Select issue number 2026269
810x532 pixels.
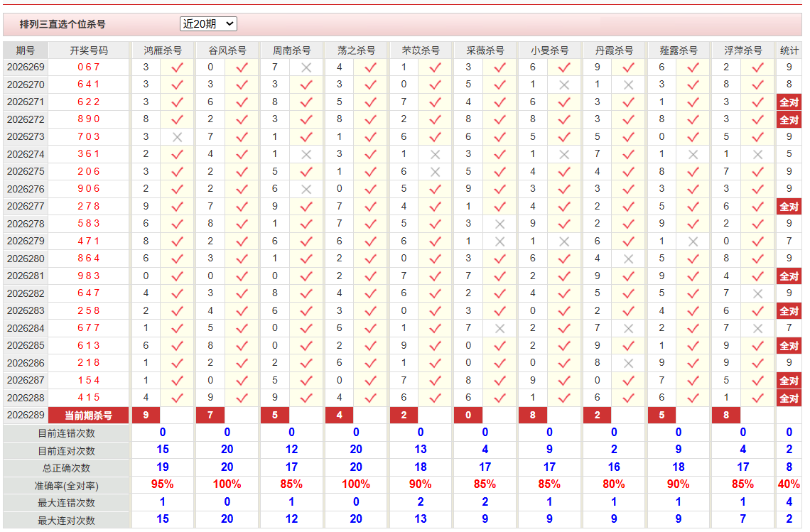tap(26, 67)
